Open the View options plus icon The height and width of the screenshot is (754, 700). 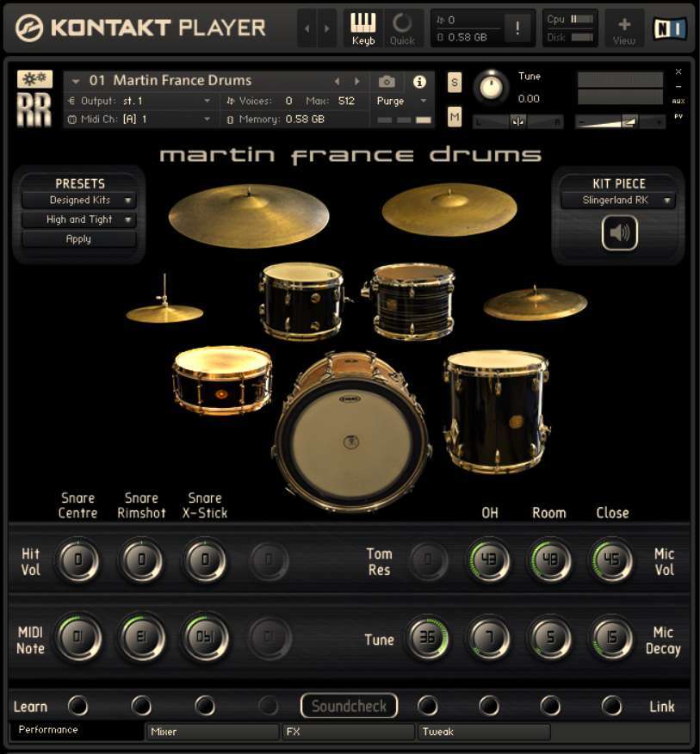[x=624, y=28]
